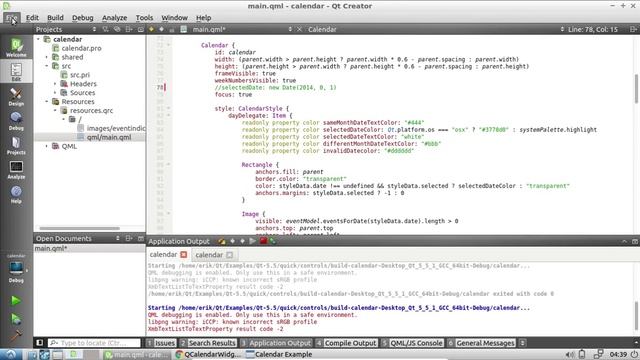Run the project with green arrow
This screenshot has height=360, width=640.
(16, 301)
